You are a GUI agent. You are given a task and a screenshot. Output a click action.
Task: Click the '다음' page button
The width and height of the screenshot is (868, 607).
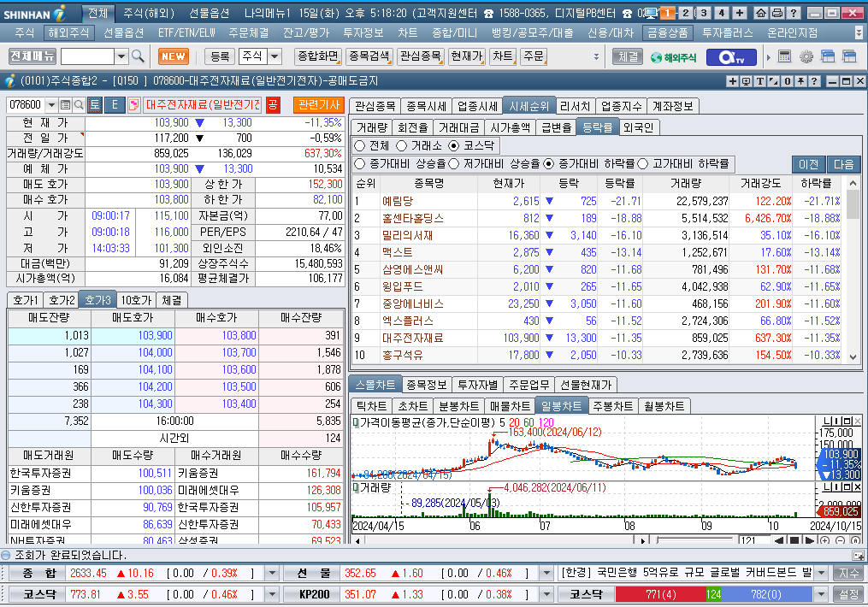(844, 164)
